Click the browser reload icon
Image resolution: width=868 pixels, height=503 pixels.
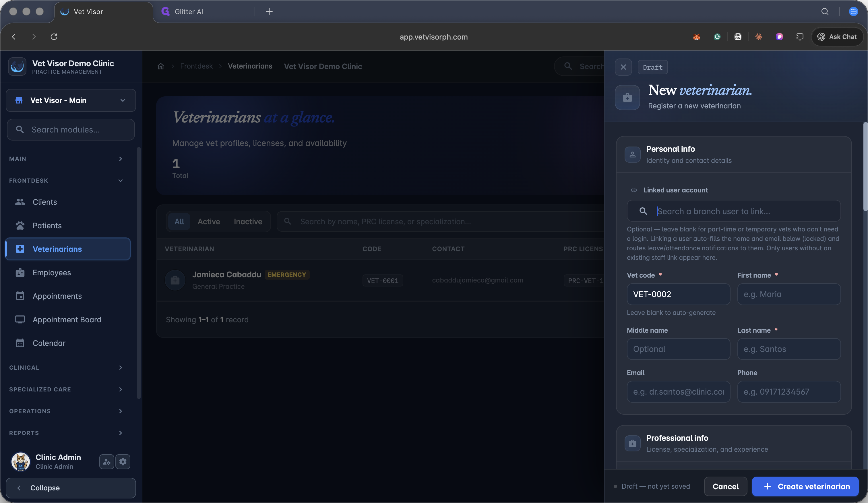(54, 37)
